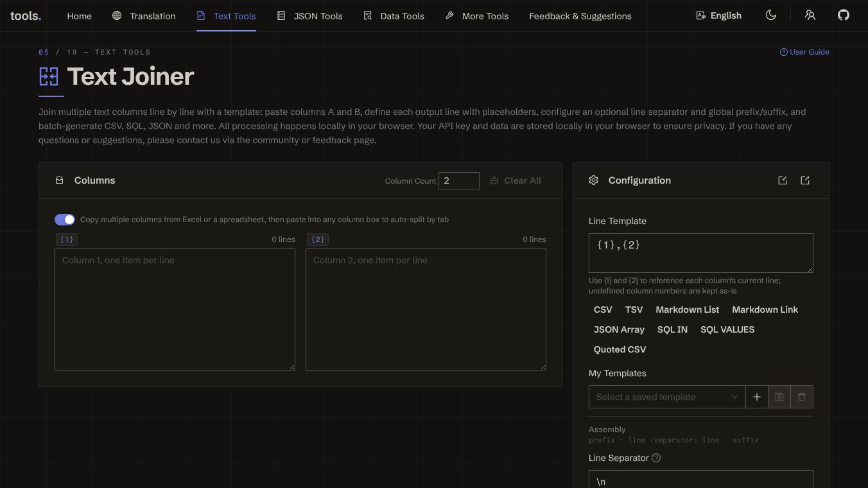Apply the TSV template preset

coord(634,309)
